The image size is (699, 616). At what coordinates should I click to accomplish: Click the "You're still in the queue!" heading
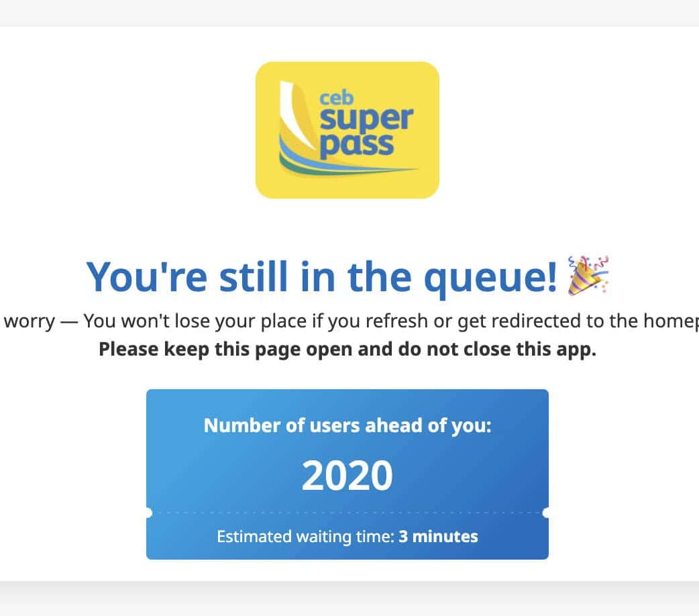point(321,276)
